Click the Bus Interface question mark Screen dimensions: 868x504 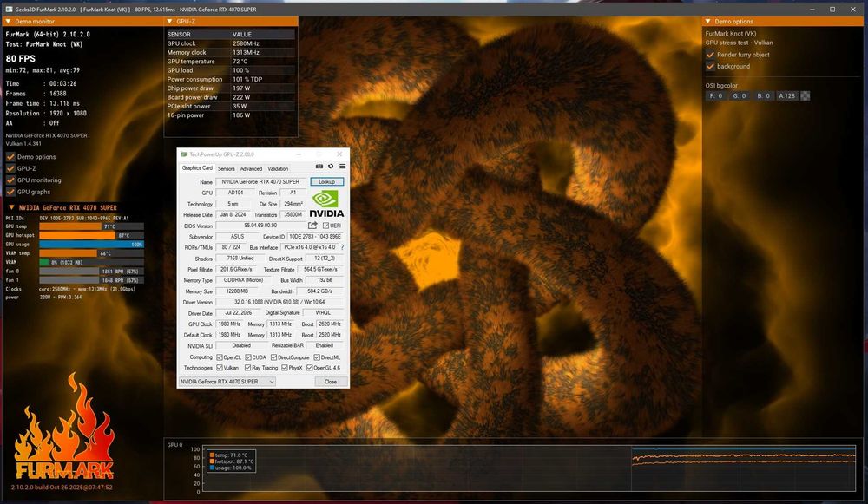click(342, 247)
